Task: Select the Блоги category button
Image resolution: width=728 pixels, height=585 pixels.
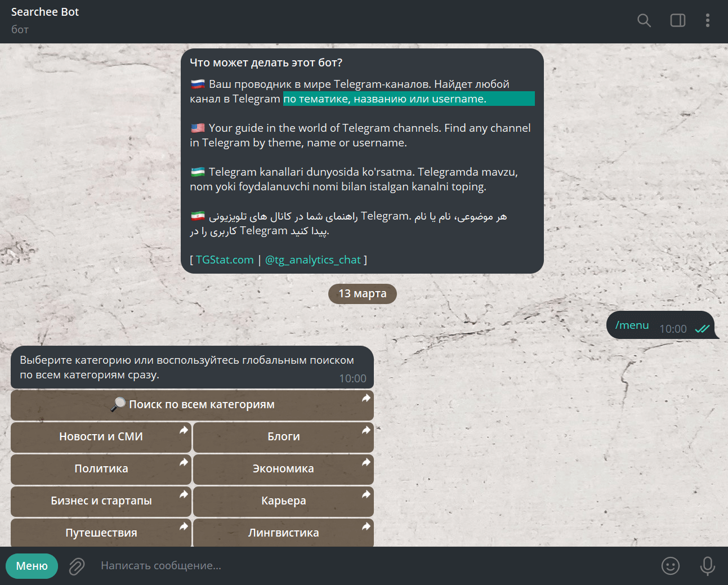Action: 283,437
